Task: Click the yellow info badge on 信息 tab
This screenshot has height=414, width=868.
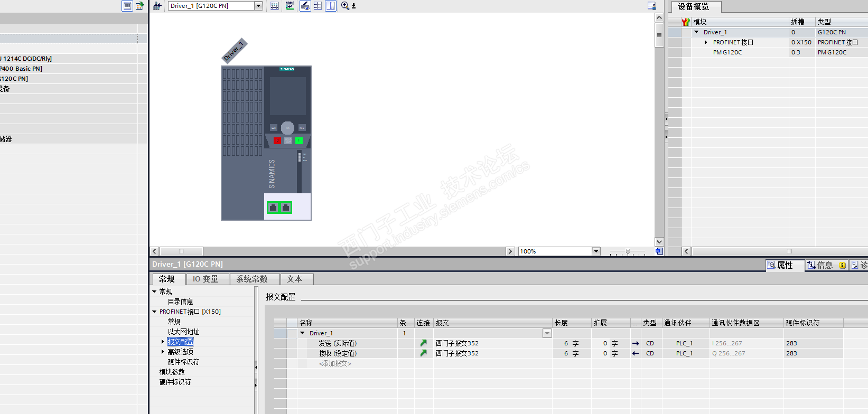Action: [x=842, y=265]
